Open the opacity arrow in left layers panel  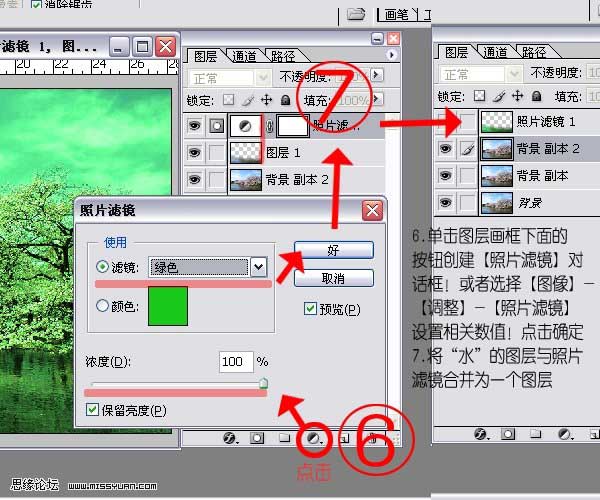click(377, 74)
